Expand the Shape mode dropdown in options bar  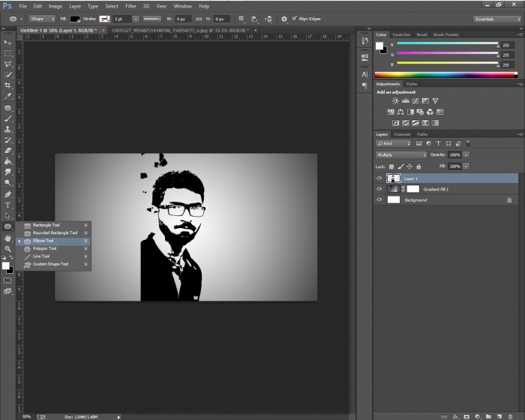[42, 18]
